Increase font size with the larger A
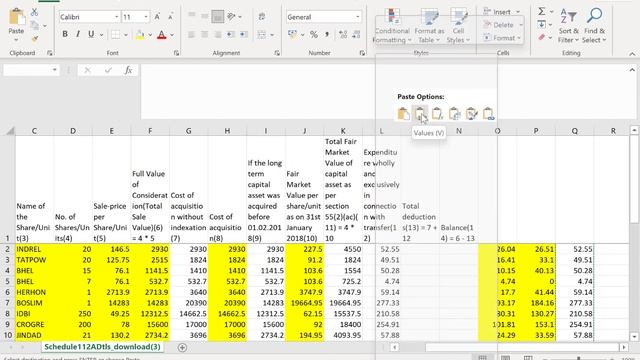Screen dimensions: 640x360 (x=157, y=17)
